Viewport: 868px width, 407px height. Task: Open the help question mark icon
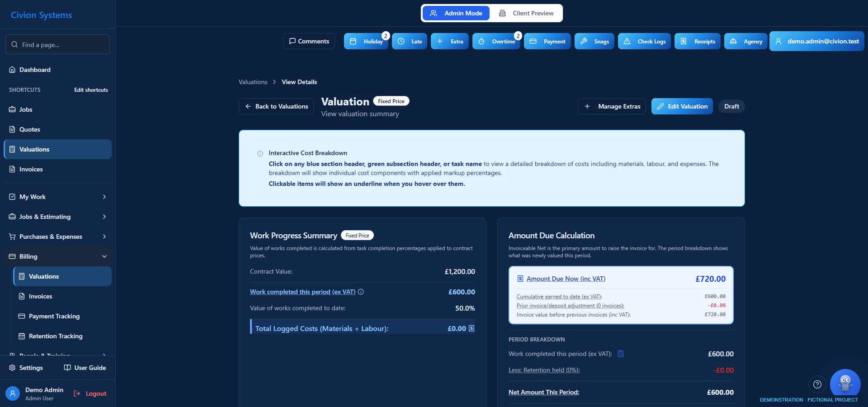pos(817,384)
